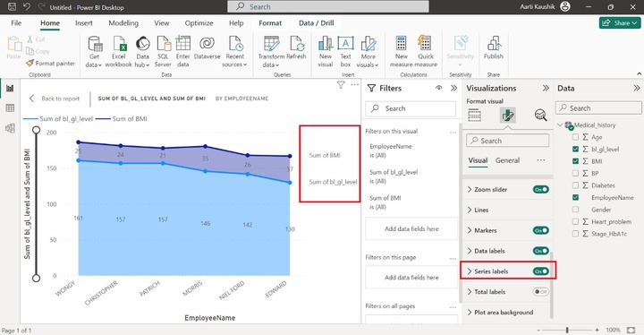Switch to the Insert ribbon tab
The width and height of the screenshot is (644, 335).
coord(84,23)
